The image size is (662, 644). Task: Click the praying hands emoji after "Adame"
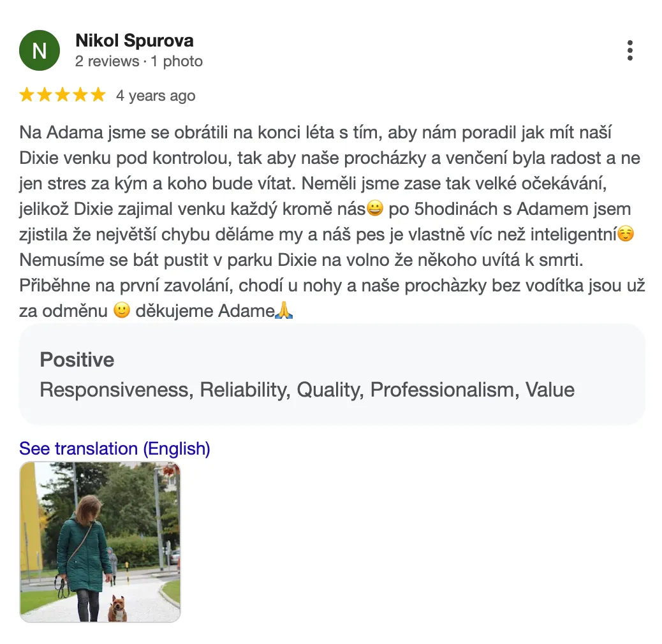coord(284,312)
